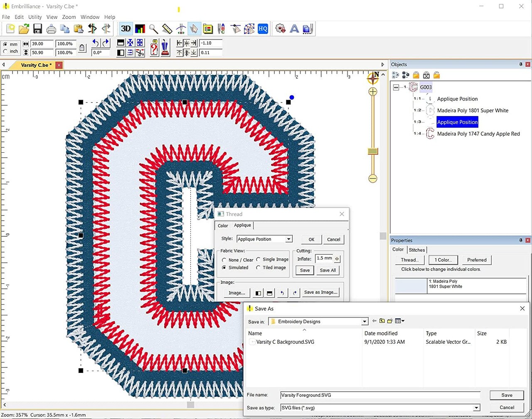The width and height of the screenshot is (532, 419).
Task: Open the Lettering tool with blue A
Action: click(294, 28)
